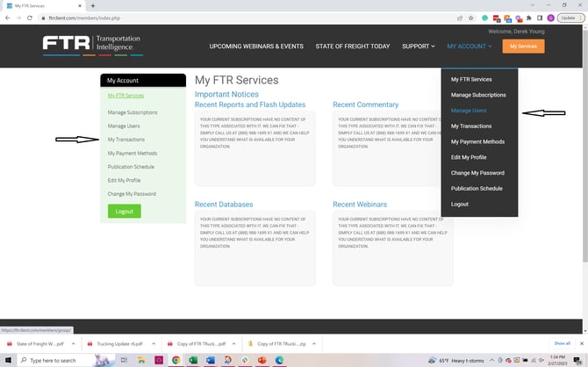The height and width of the screenshot is (367, 588).
Task: Select Manage Users in dropdown menu
Action: pos(469,111)
